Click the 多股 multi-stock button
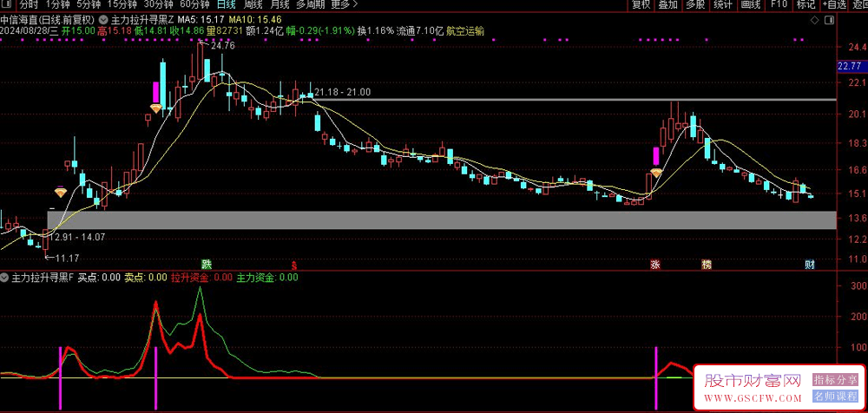The height and width of the screenshot is (413, 868). (695, 5)
